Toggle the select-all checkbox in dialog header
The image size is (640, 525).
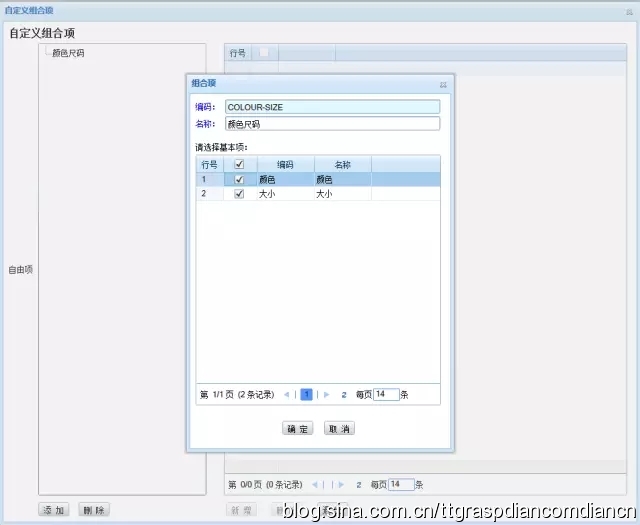click(x=238, y=164)
